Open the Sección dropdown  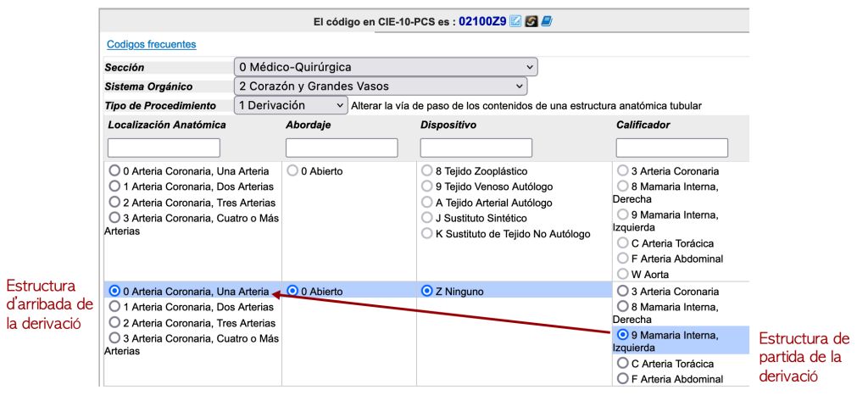pos(385,67)
